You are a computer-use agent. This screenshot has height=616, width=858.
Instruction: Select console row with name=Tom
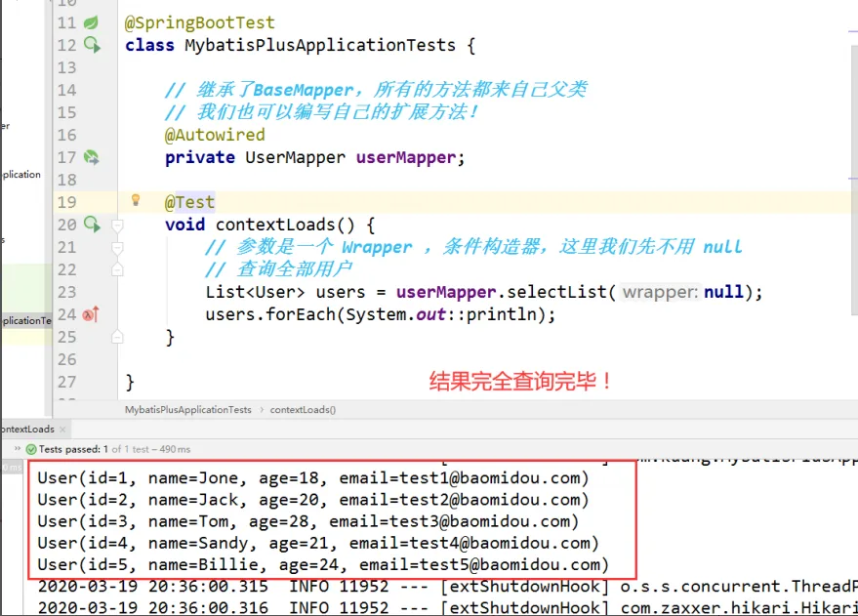pyautogui.click(x=308, y=521)
